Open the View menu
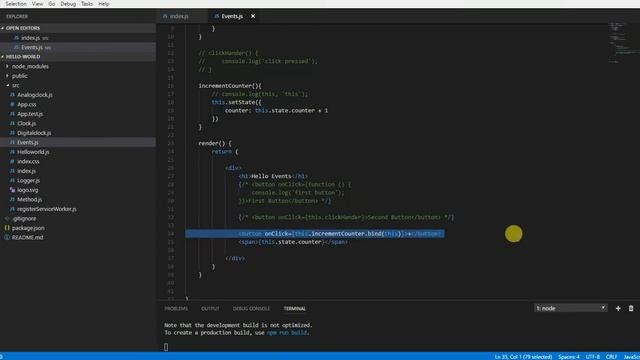This screenshot has width=640, height=360. tap(37, 4)
